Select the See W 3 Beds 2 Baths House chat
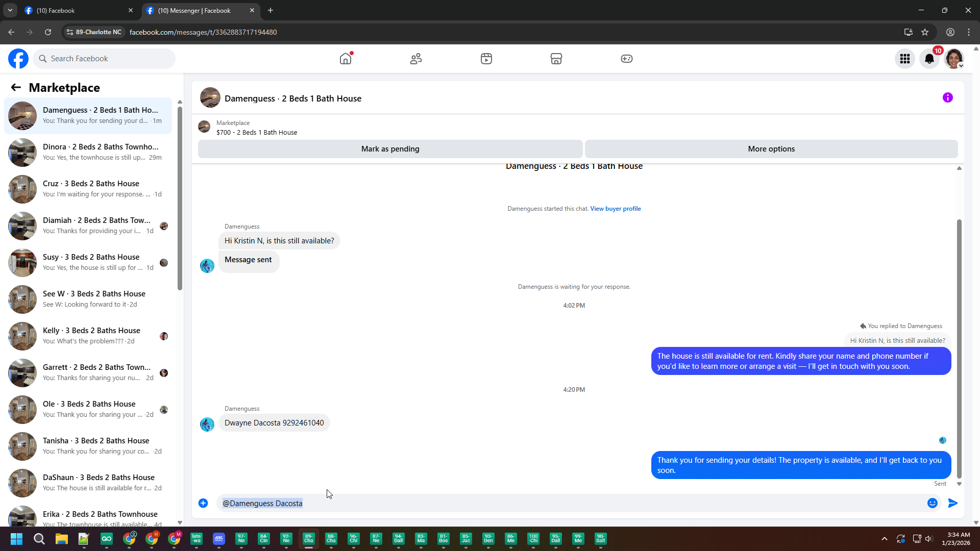The width and height of the screenshot is (980, 551). coord(88,299)
